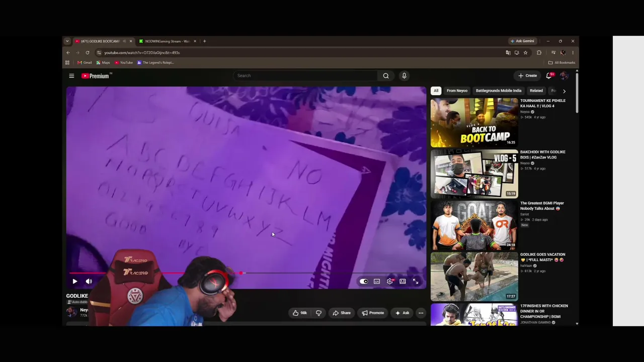Viewport: 644px width, 362px height.
Task: Mute the video volume
Action: coord(89,282)
